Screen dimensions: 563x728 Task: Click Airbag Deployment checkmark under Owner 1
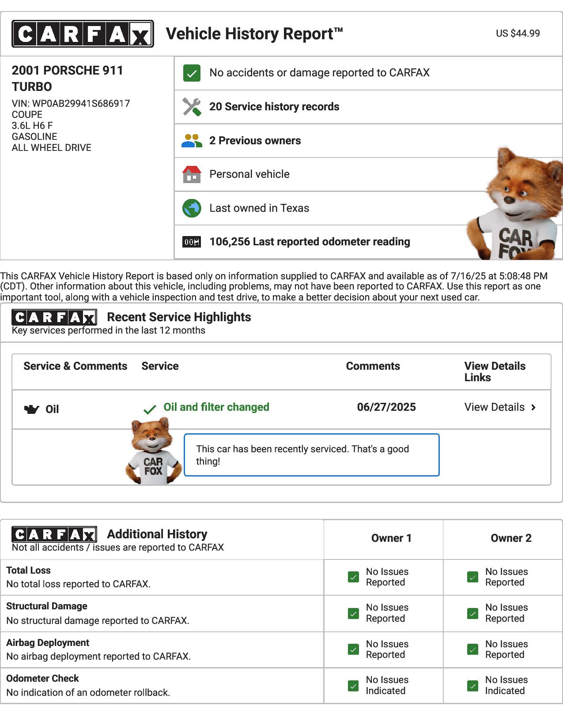coord(353,649)
